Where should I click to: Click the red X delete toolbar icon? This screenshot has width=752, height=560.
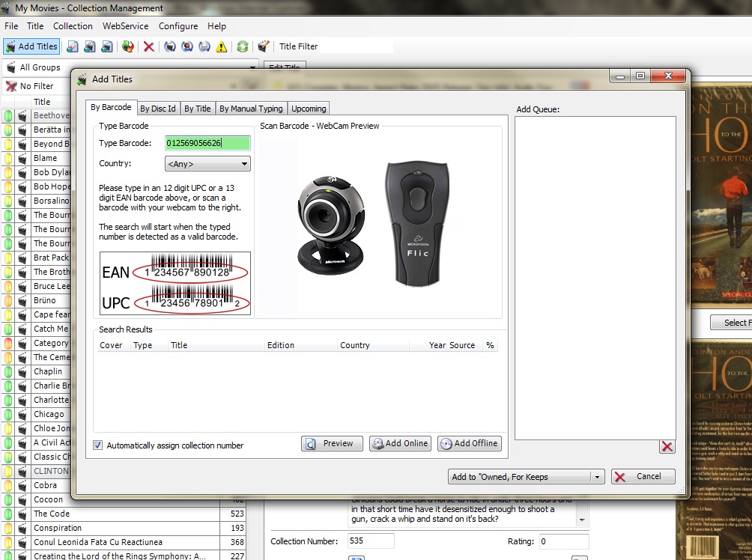pos(149,46)
